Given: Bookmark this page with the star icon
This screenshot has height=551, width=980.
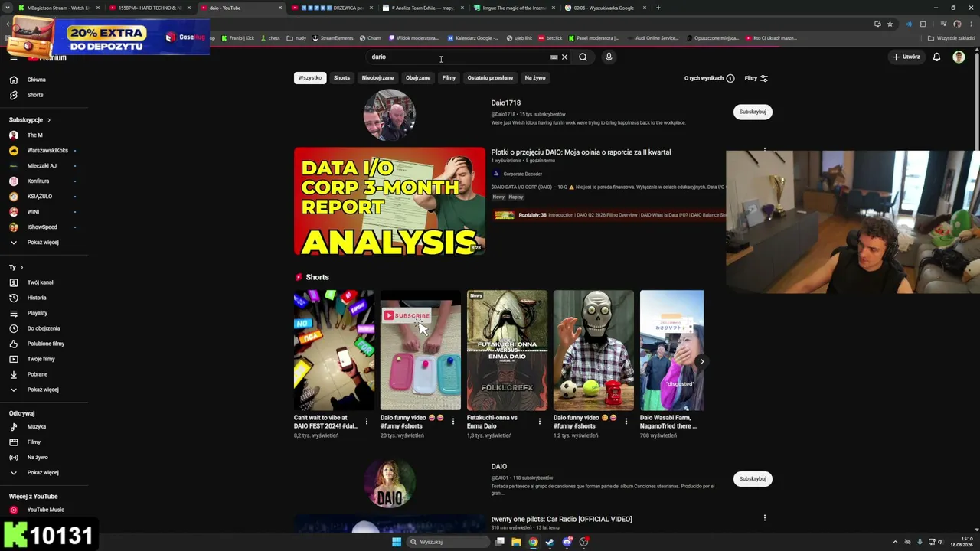Looking at the screenshot, I should (890, 24).
